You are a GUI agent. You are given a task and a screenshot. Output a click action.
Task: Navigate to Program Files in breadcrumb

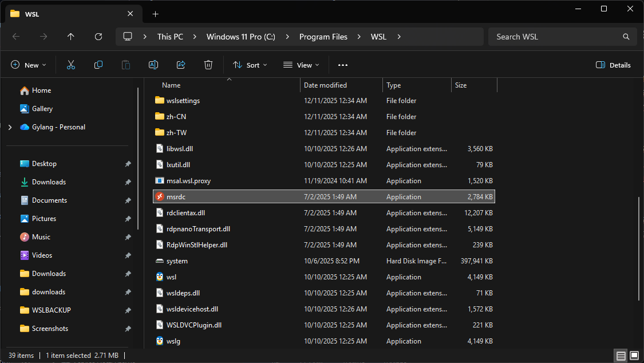tap(323, 37)
